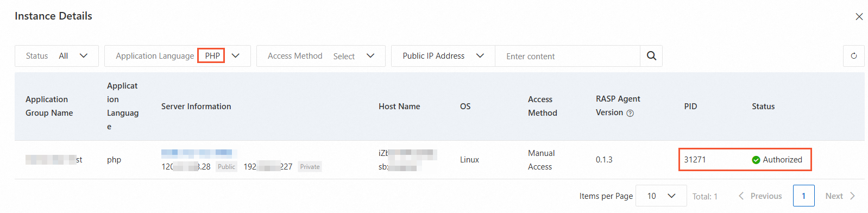Open the RASP Agent Version help icon
The width and height of the screenshot is (868, 213).
[x=630, y=113]
